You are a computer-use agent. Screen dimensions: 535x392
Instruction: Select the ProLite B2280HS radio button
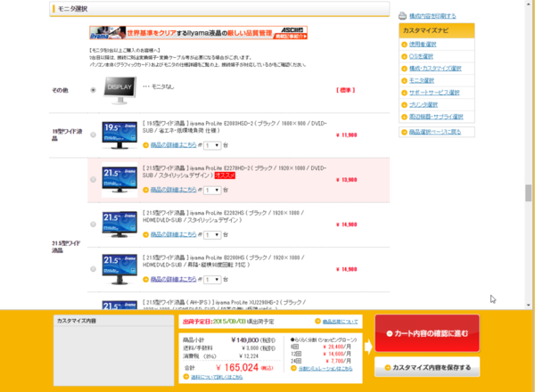click(x=93, y=269)
